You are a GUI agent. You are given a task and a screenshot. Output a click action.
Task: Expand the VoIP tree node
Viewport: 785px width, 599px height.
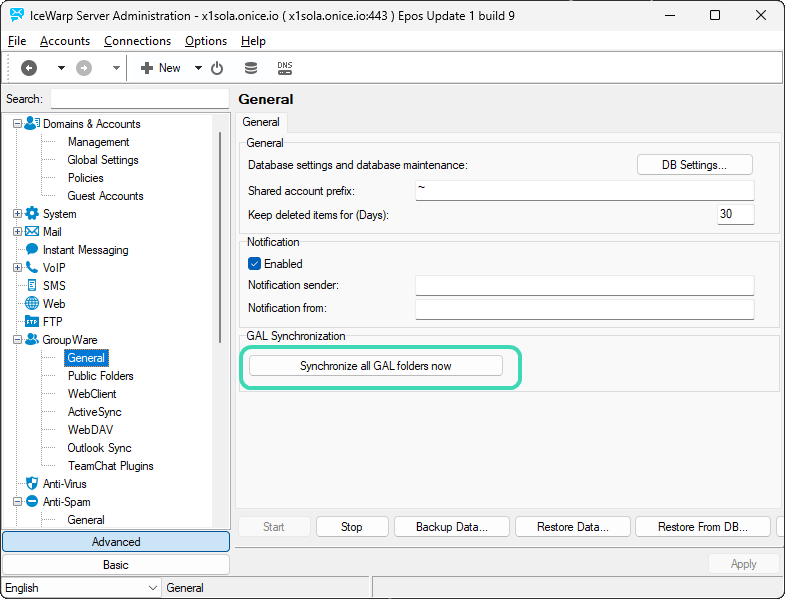click(18, 267)
